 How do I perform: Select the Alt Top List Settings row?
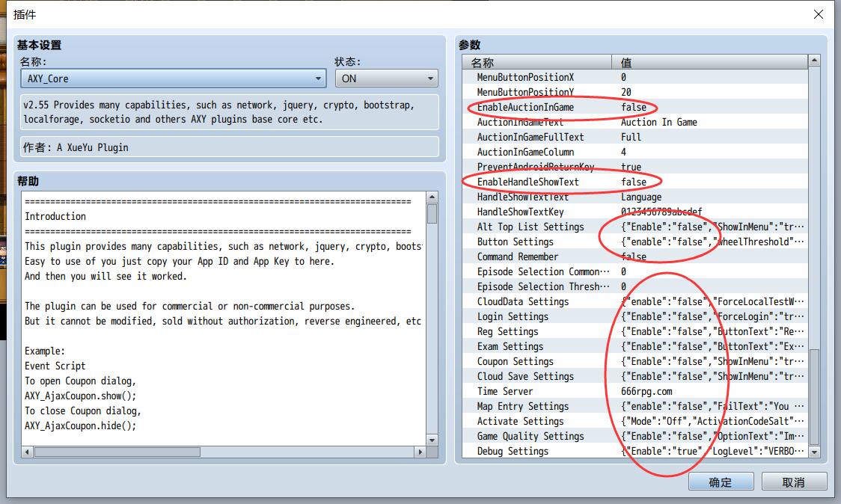tap(635, 227)
